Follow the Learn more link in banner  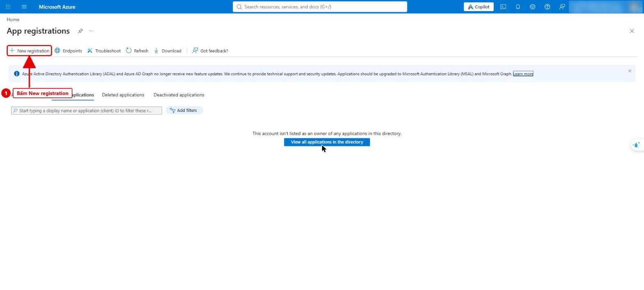pos(523,74)
